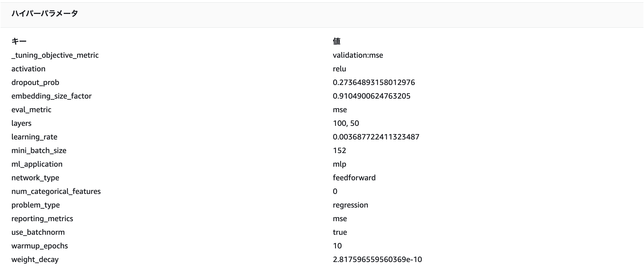Select the num_categorical_features key
The image size is (644, 274).
pyautogui.click(x=56, y=191)
